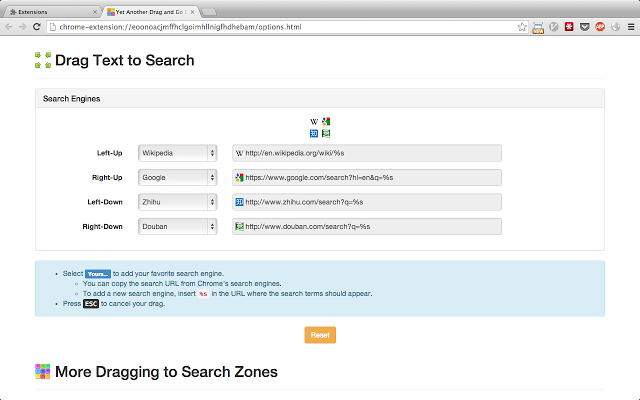Click the Left-Up label

pos(109,153)
